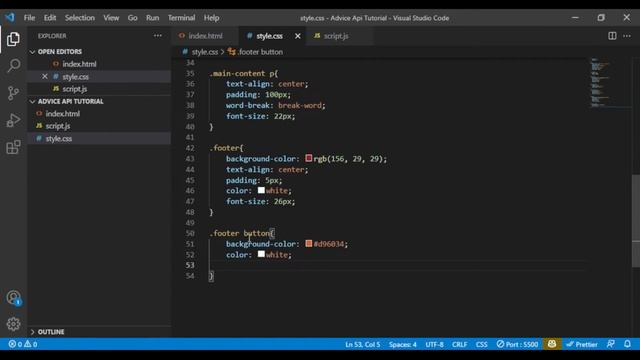Change CRLF end of line sequence
The image size is (640, 360).
click(459, 344)
